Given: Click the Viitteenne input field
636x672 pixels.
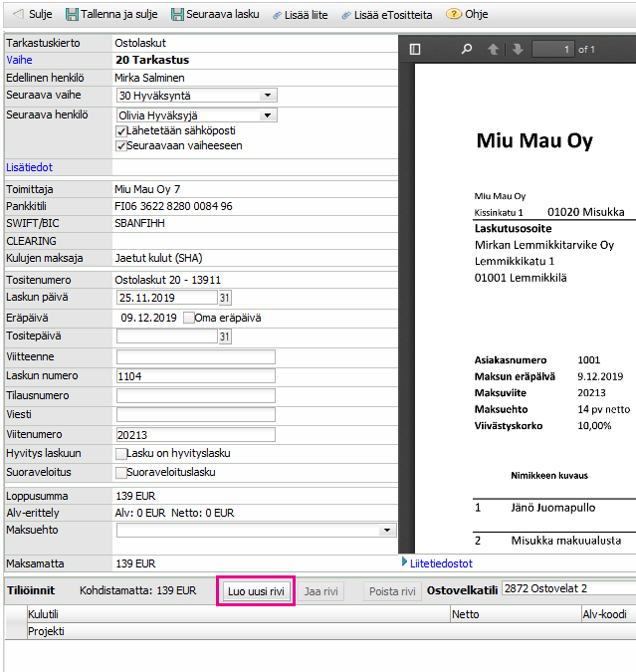Looking at the screenshot, I should (x=196, y=357).
